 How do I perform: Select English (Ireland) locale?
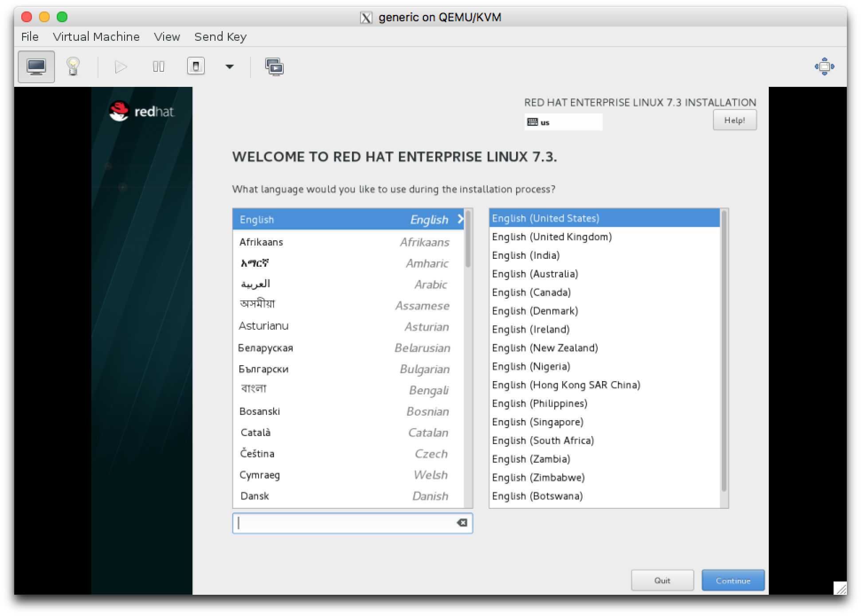pos(604,329)
